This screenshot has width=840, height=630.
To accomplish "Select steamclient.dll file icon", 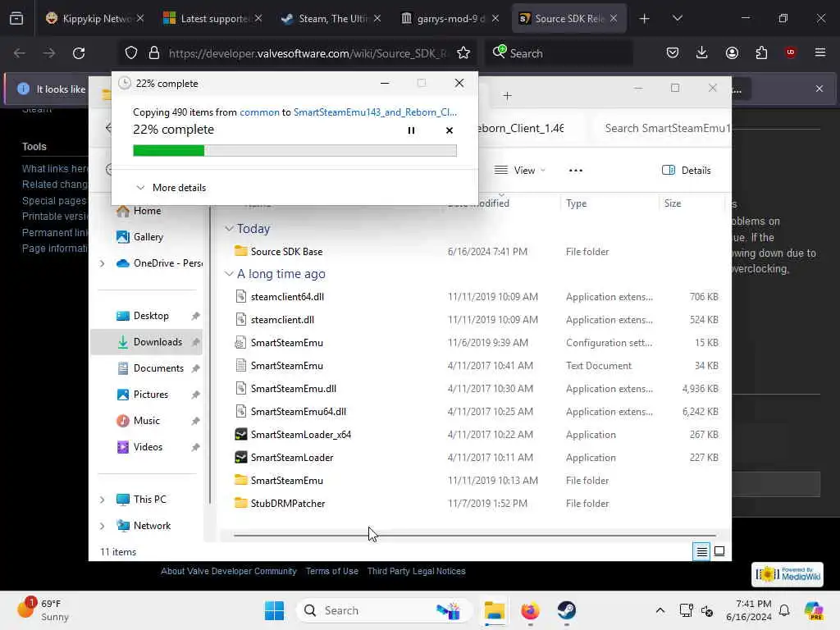I will click(x=241, y=319).
